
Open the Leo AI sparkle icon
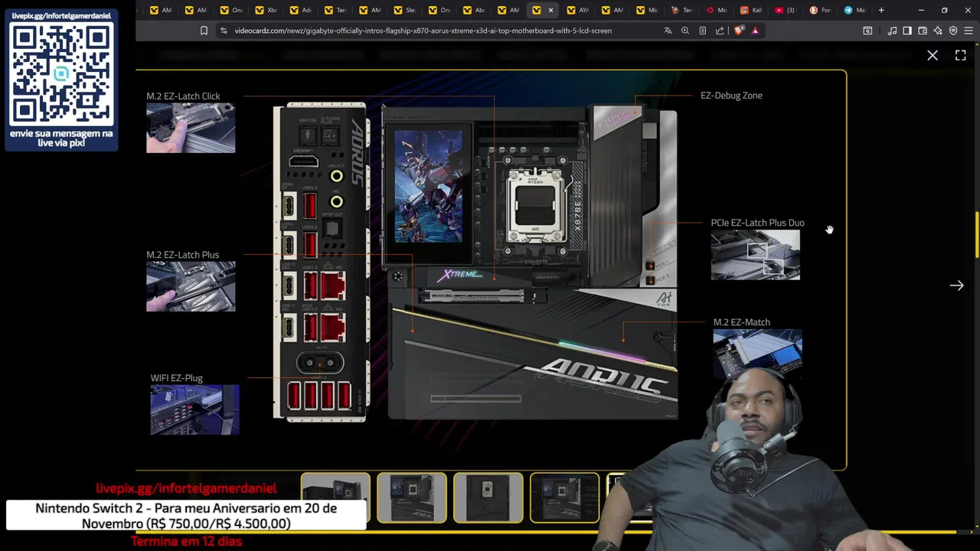[x=938, y=31]
